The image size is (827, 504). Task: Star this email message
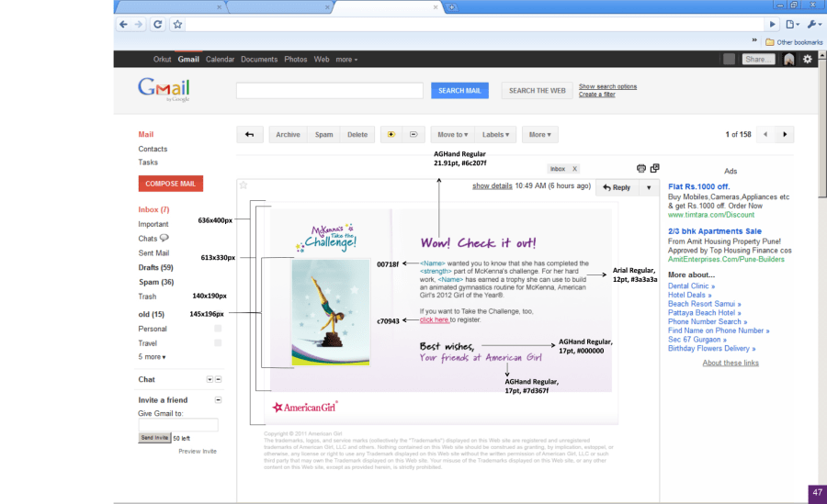(x=244, y=185)
